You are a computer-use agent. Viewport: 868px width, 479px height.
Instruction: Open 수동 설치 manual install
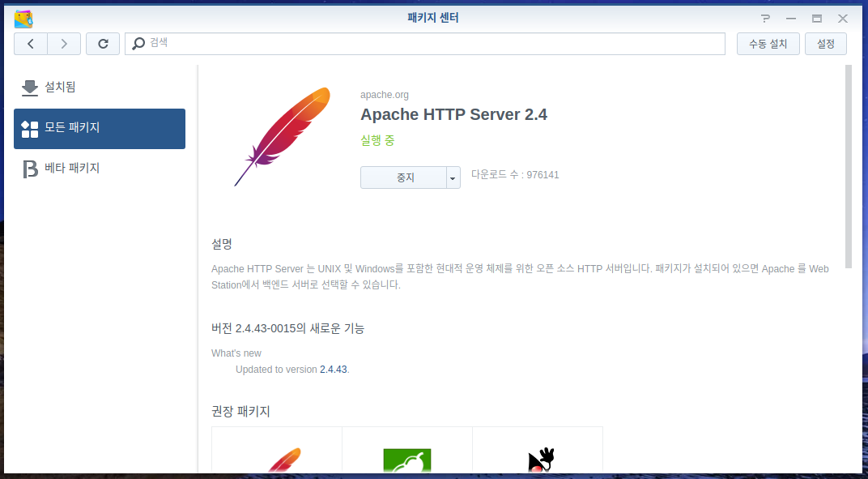(x=768, y=44)
